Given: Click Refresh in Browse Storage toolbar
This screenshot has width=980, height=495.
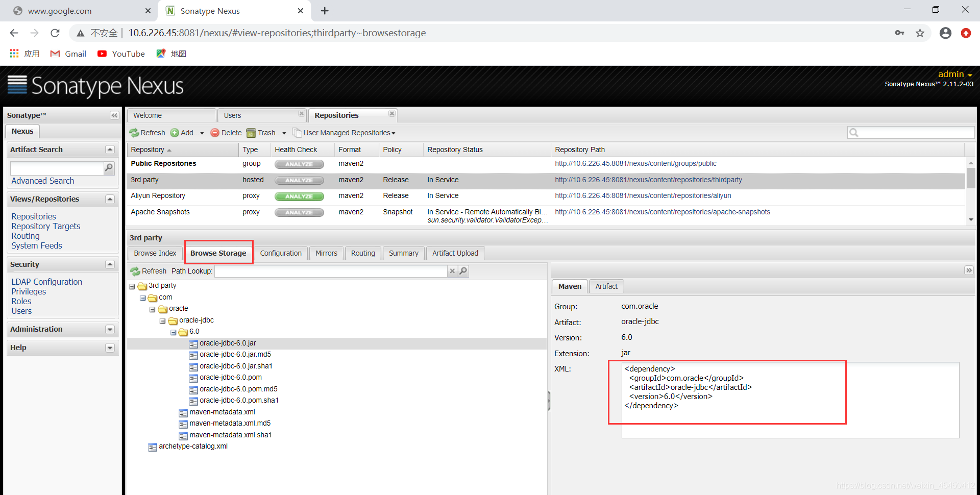Looking at the screenshot, I should [149, 271].
